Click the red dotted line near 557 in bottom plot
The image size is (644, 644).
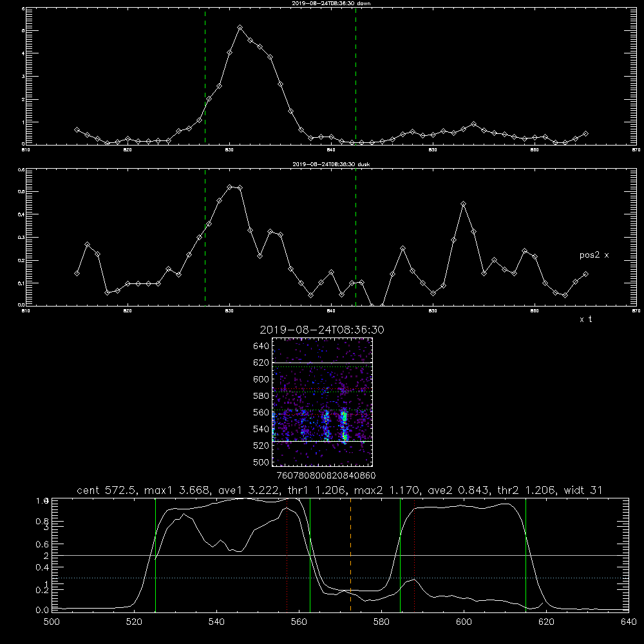(x=287, y=554)
